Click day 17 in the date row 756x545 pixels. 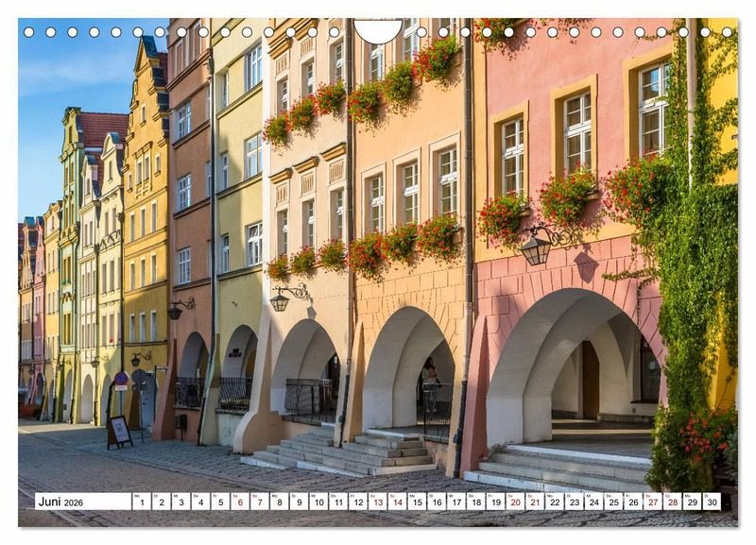pos(455,502)
